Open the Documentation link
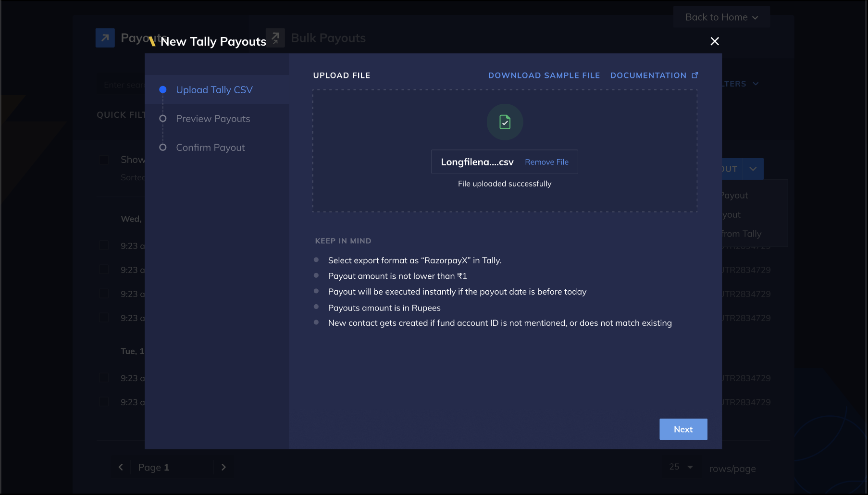 coord(648,75)
